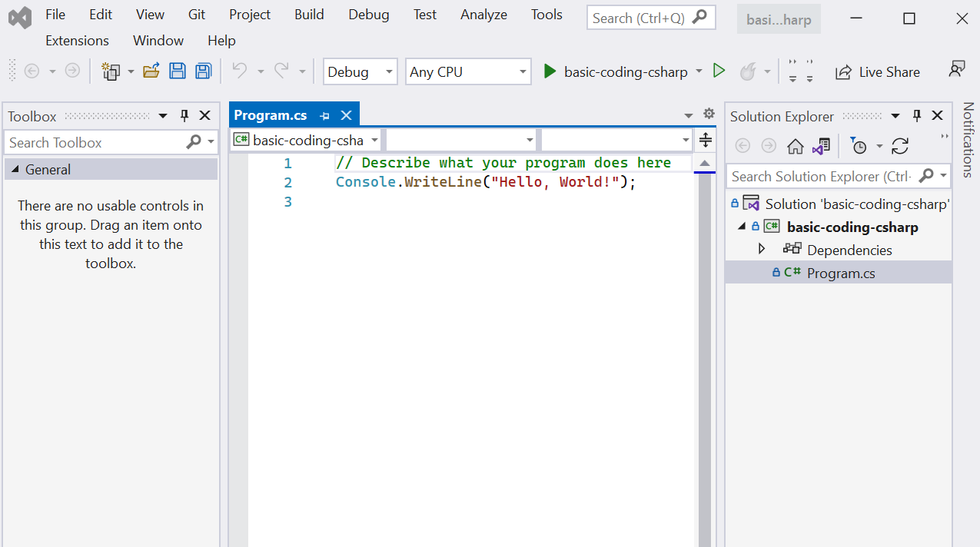
Task: Click the Solution Explorer Home icon
Action: [796, 146]
